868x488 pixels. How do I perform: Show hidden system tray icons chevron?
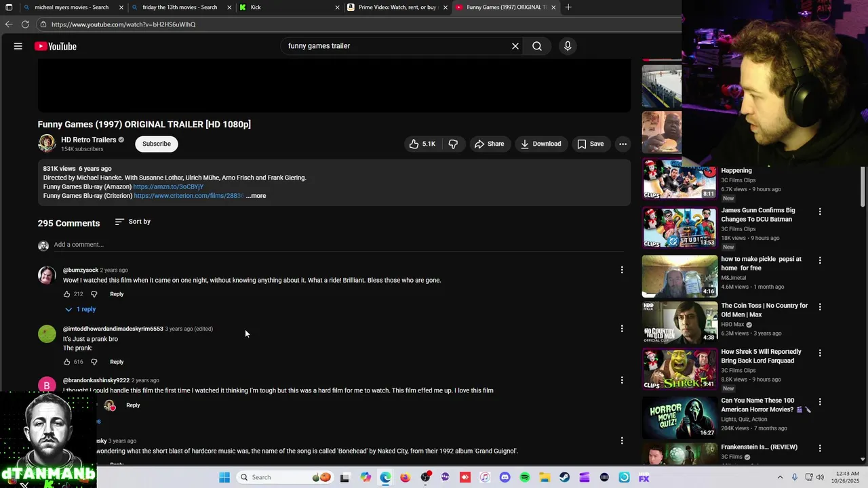pyautogui.click(x=780, y=477)
